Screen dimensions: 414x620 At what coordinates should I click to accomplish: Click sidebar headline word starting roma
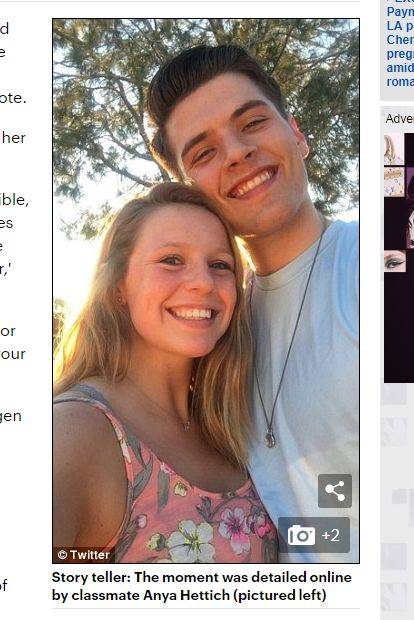click(x=400, y=82)
